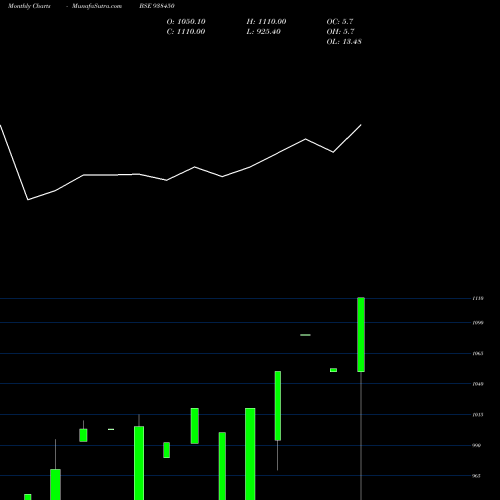Click the '965' price axis label
This screenshot has width=500, height=500.
477,476
